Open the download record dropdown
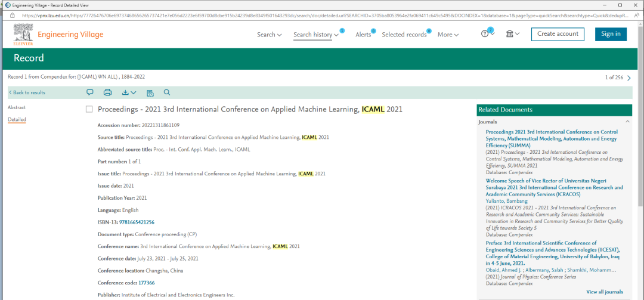 pyautogui.click(x=129, y=93)
